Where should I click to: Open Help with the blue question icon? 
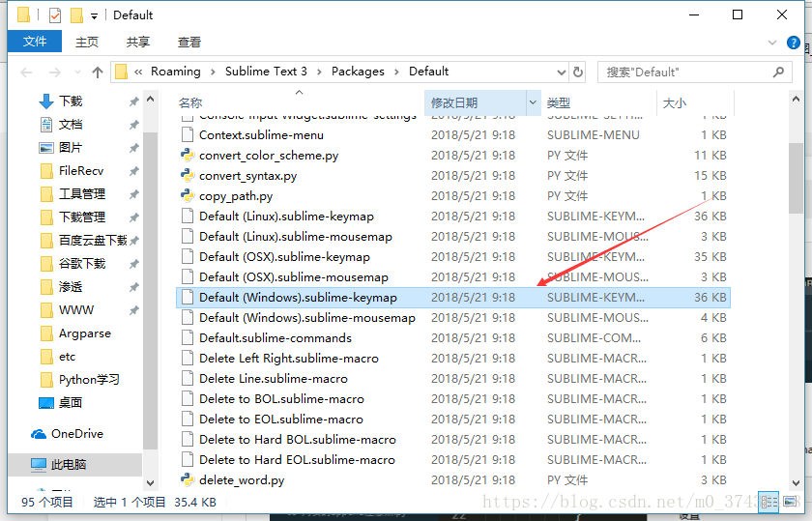click(793, 43)
